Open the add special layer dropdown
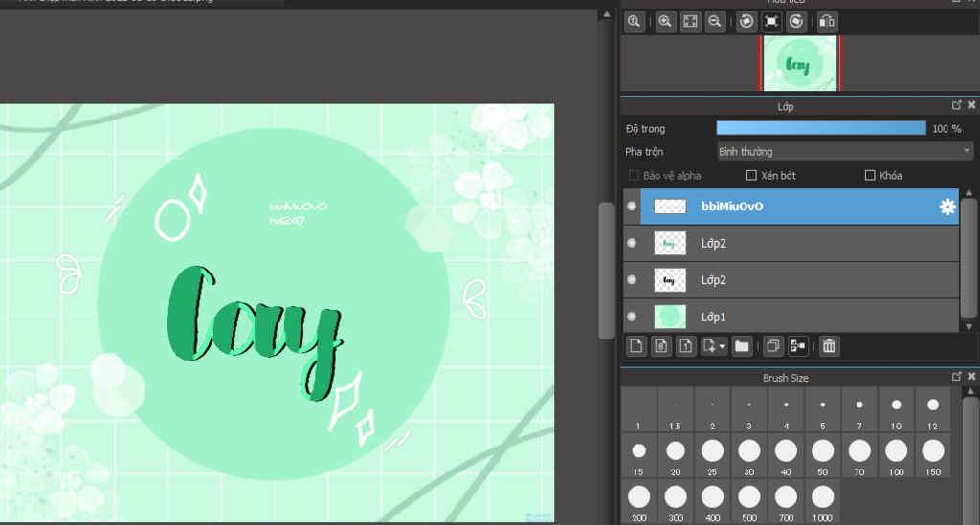The height and width of the screenshot is (525, 980). (x=714, y=346)
